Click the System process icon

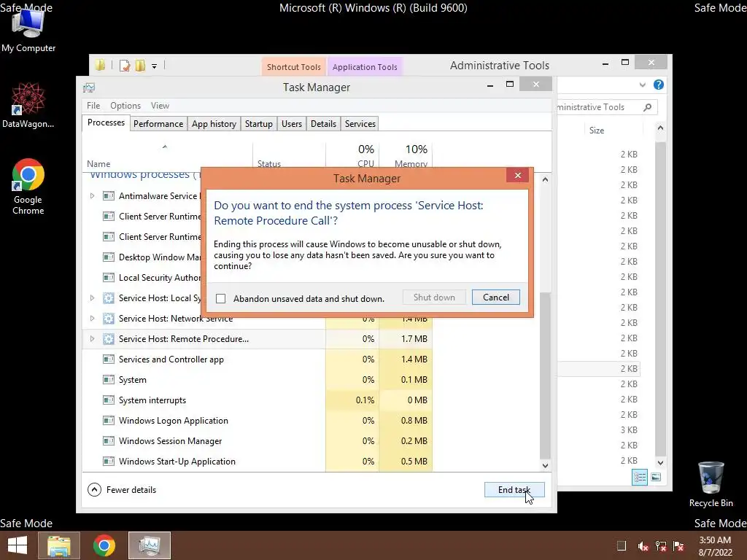[109, 380]
